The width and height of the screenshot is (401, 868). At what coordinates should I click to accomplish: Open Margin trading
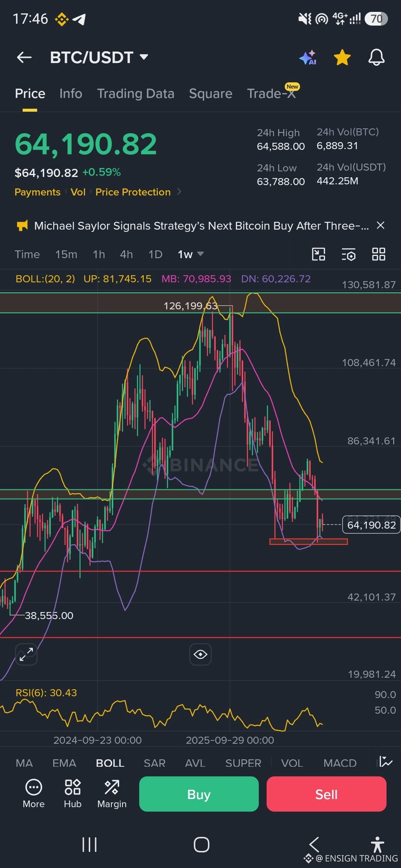(112, 794)
